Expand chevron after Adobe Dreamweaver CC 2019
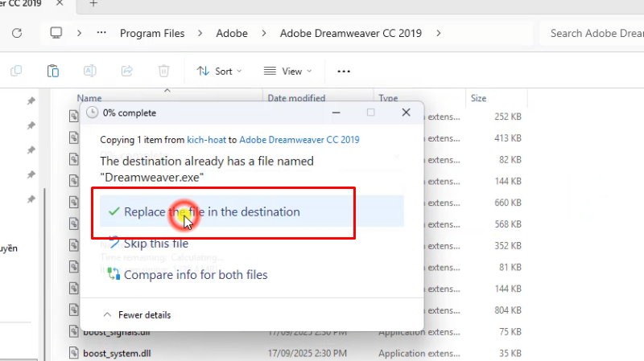 pyautogui.click(x=439, y=33)
